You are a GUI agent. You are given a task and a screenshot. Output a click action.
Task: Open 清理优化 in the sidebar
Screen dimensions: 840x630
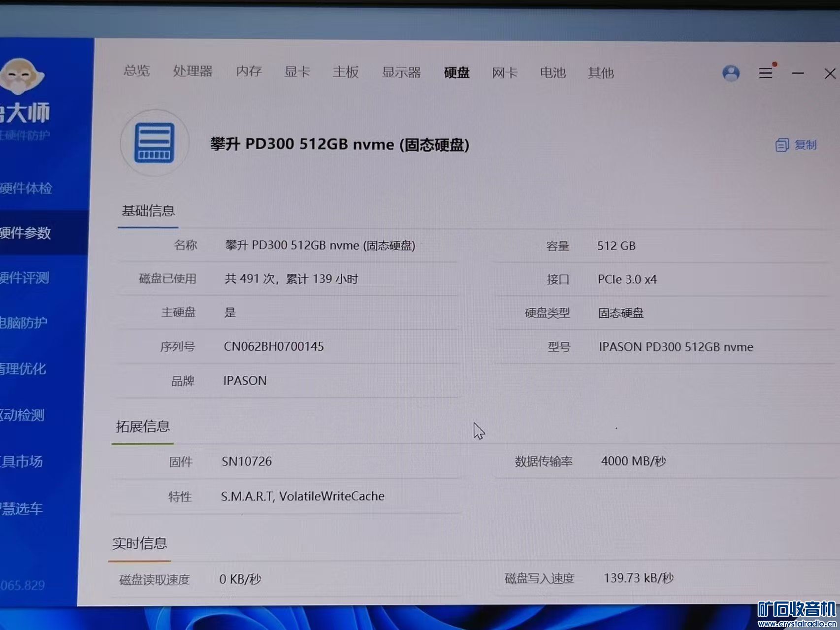[x=23, y=368]
